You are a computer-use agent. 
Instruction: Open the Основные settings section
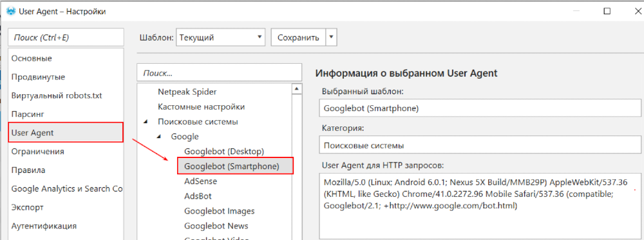66,59
